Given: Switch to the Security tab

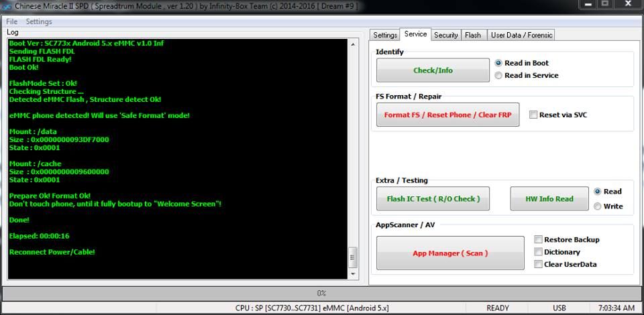Looking at the screenshot, I should pyautogui.click(x=445, y=35).
